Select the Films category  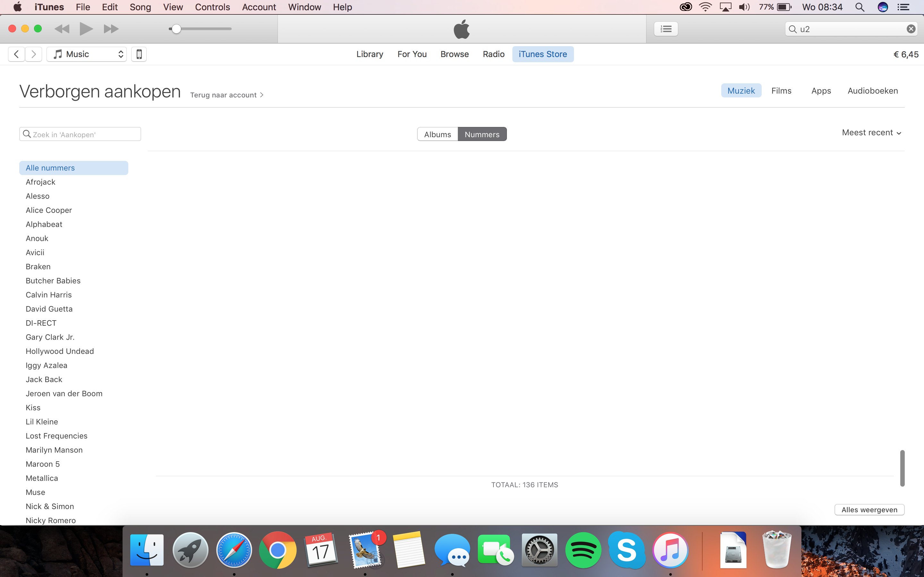[x=781, y=91]
